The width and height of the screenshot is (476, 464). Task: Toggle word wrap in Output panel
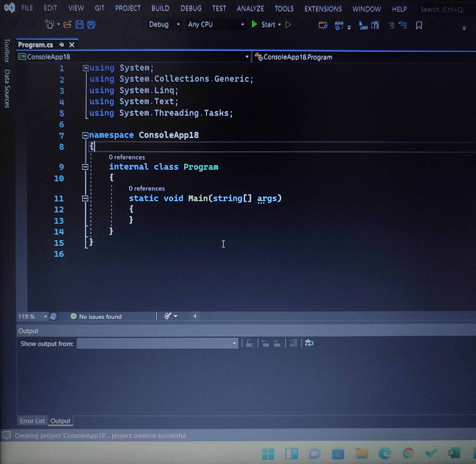pos(309,343)
